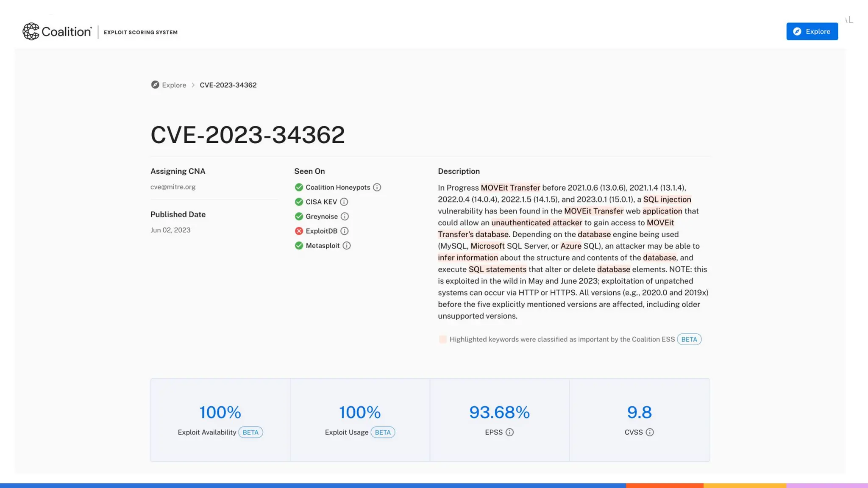
Task: Click green check beside Metasploit
Action: coord(299,246)
